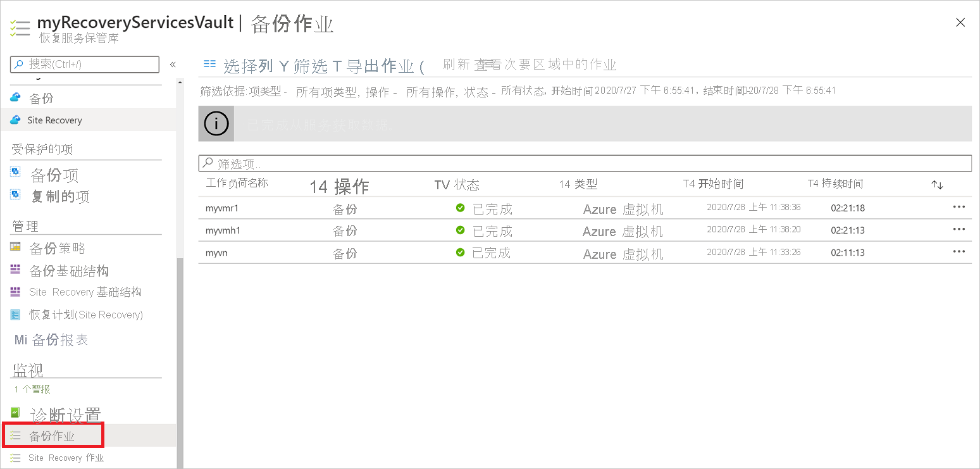Open 备份策略 under 管理

click(57, 247)
